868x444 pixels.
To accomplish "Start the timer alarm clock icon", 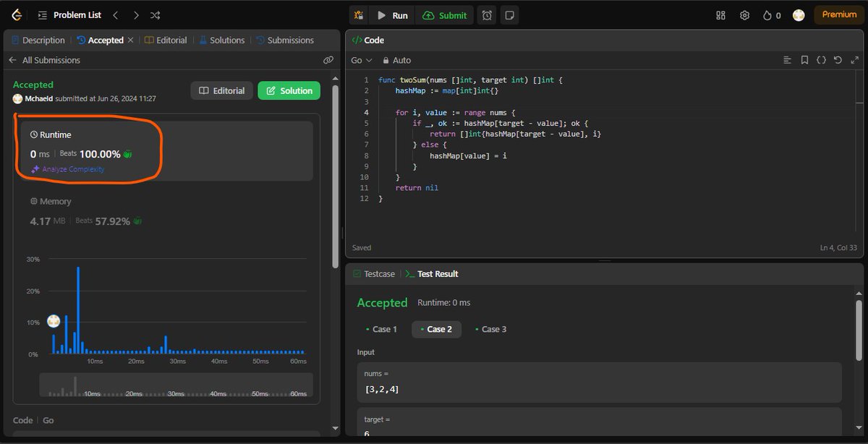I will pos(488,15).
